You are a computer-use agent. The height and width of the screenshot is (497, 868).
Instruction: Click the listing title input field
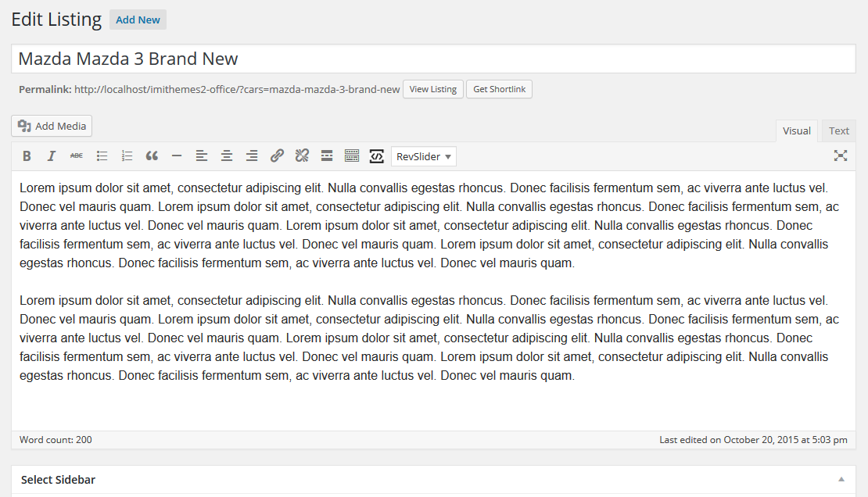tap(433, 59)
